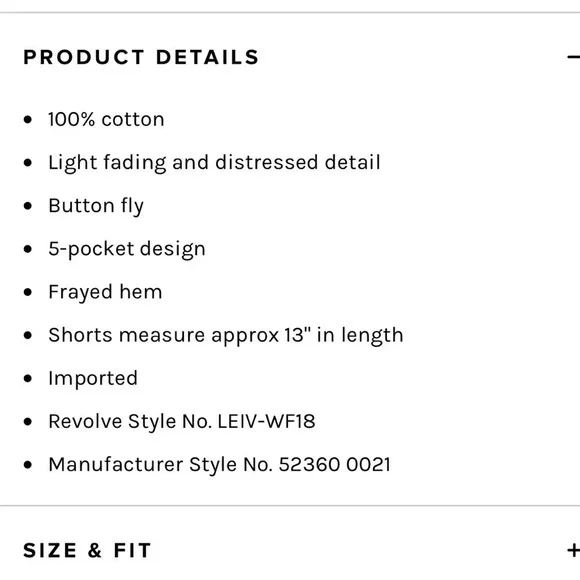Click "Light fading and distressed detail" text

(x=214, y=163)
